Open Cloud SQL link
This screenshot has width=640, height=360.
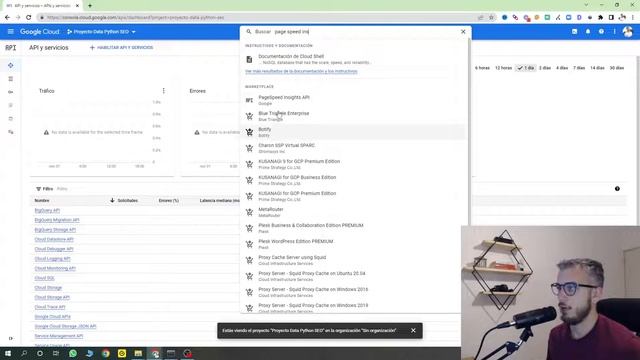44,278
